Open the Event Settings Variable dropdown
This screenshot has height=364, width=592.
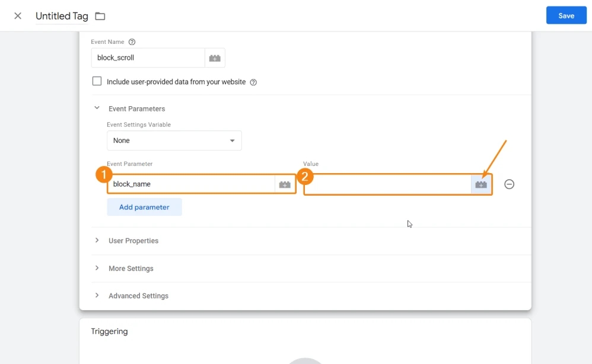click(x=174, y=141)
